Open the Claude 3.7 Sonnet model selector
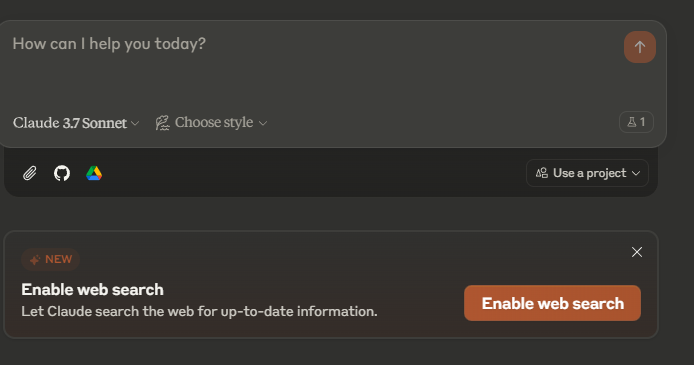The height and width of the screenshot is (365, 694). click(76, 123)
